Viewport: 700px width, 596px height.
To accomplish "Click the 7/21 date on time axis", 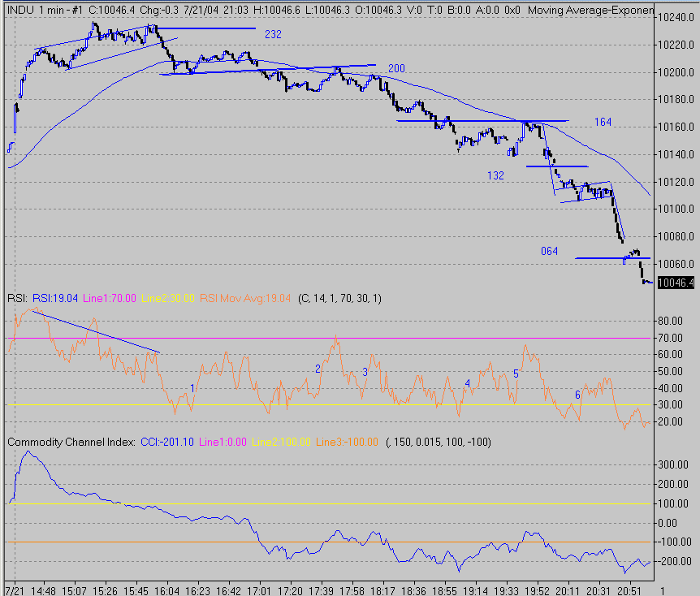I will coord(15,590).
